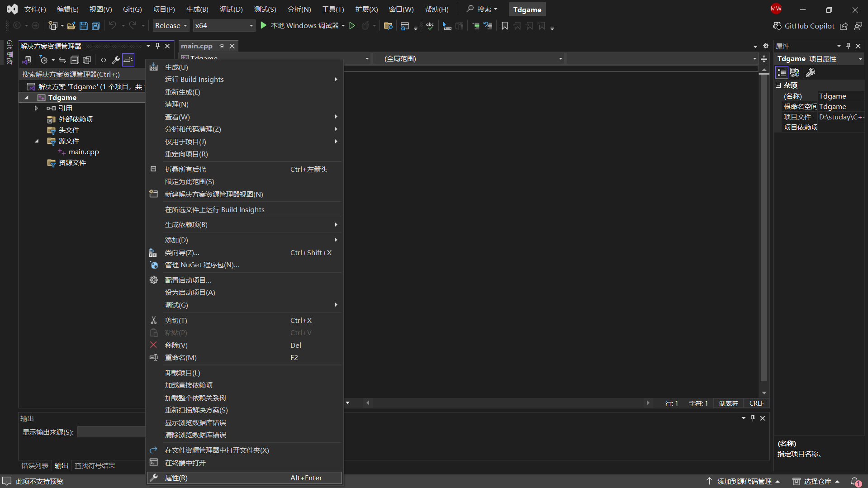This screenshot has width=868, height=488.
Task: Open the x64 platform dropdown
Action: pos(223,26)
